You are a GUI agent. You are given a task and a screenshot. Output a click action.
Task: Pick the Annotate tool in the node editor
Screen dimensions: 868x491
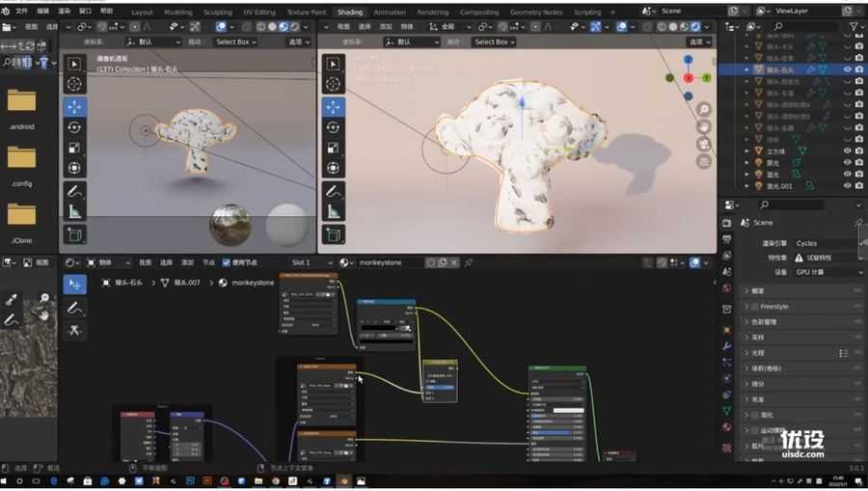pos(74,308)
